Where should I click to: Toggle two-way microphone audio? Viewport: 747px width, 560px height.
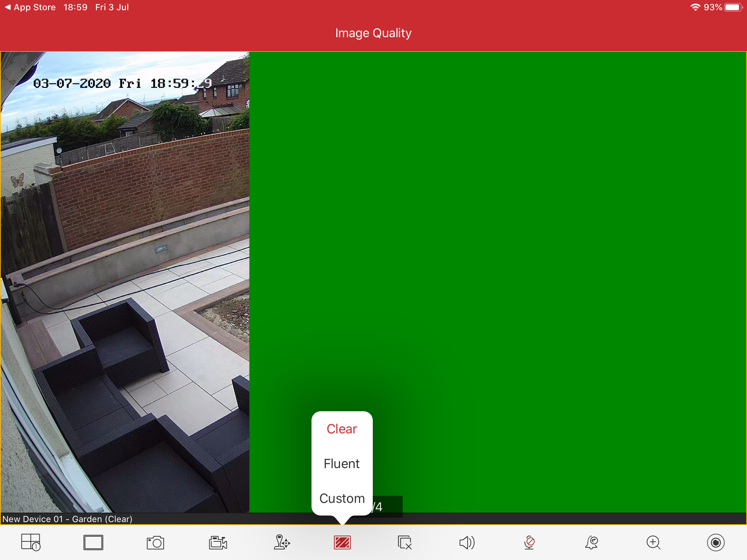point(529,542)
